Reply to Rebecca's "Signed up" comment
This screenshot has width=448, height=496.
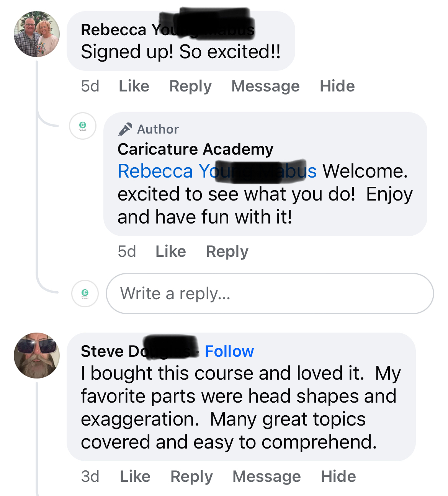pos(190,86)
